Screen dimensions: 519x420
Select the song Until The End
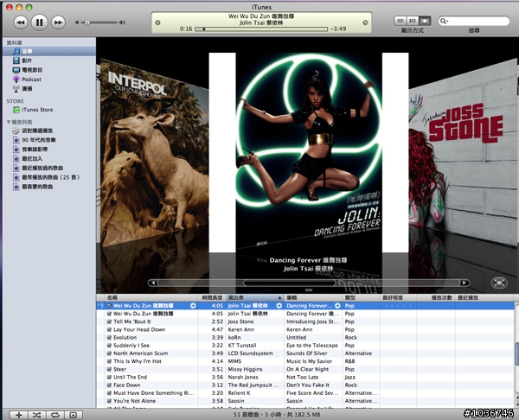[304, 378]
